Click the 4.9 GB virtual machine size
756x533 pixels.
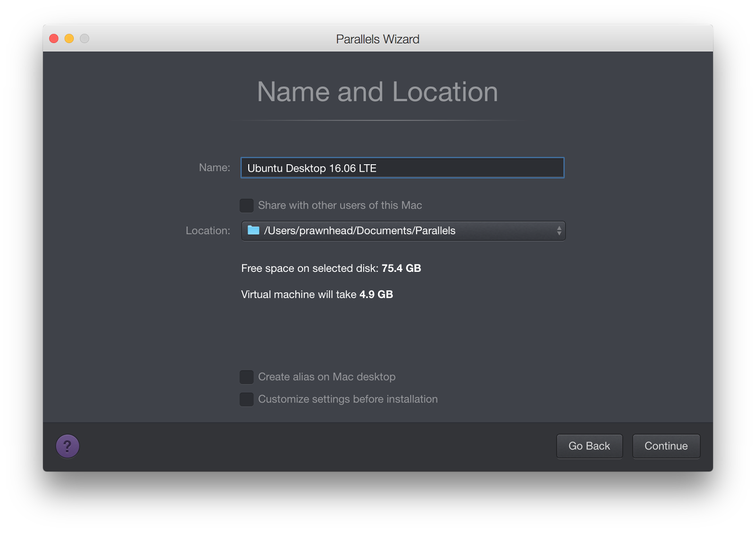point(376,294)
